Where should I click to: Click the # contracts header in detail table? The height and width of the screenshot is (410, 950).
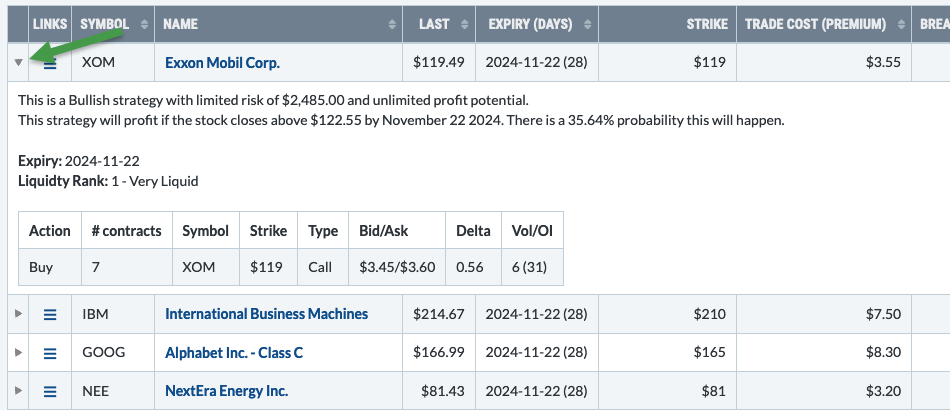pyautogui.click(x=127, y=231)
